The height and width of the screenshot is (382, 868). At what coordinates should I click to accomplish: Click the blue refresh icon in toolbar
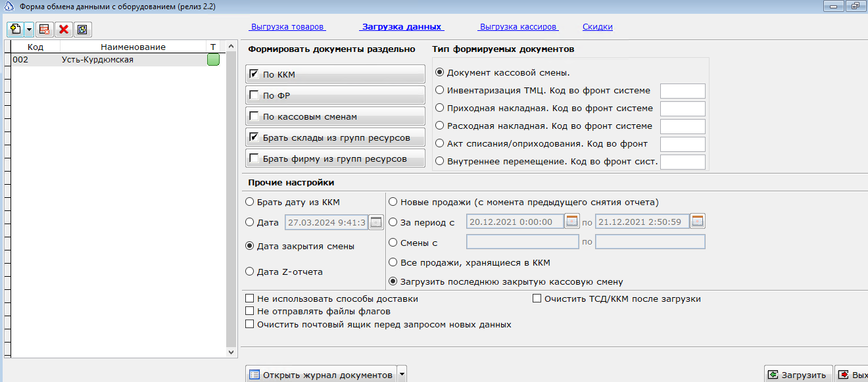point(82,29)
